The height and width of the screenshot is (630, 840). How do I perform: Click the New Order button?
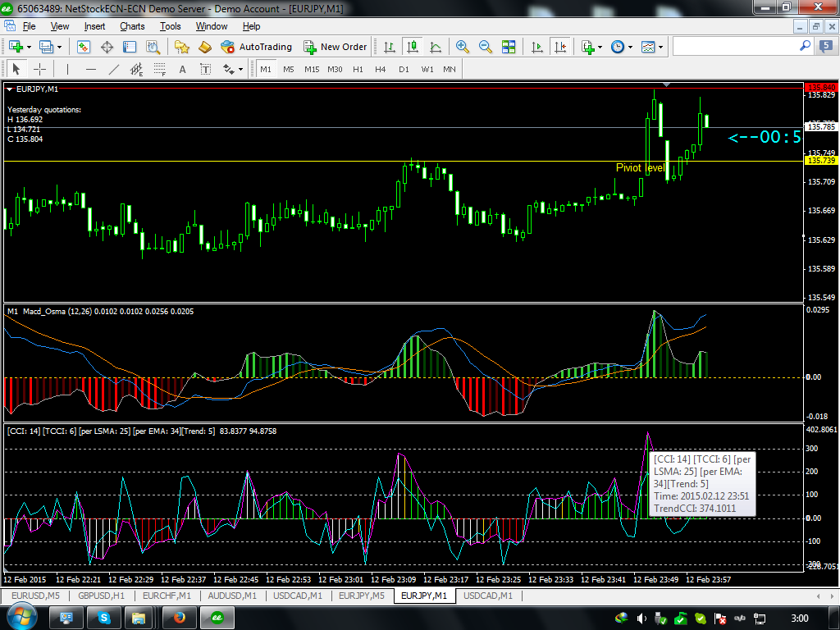pyautogui.click(x=335, y=47)
